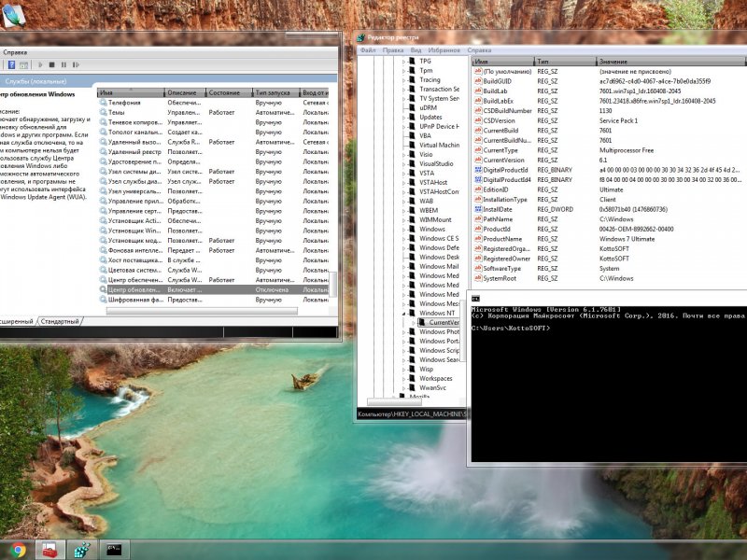This screenshot has width=747, height=560.
Task: Expand the Windows Sear... registry key
Action: tap(404, 360)
